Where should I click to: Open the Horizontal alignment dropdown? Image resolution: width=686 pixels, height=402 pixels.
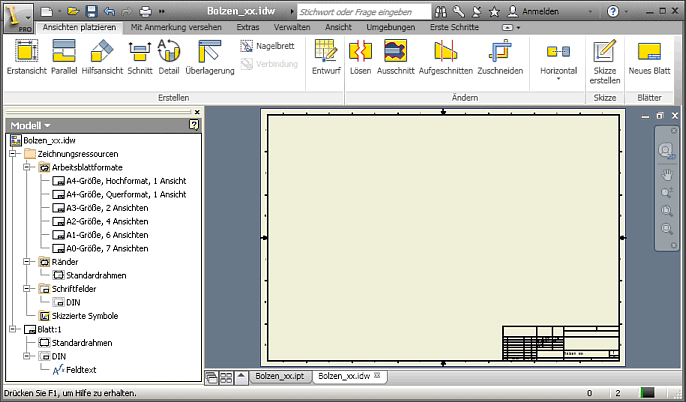tap(558, 71)
